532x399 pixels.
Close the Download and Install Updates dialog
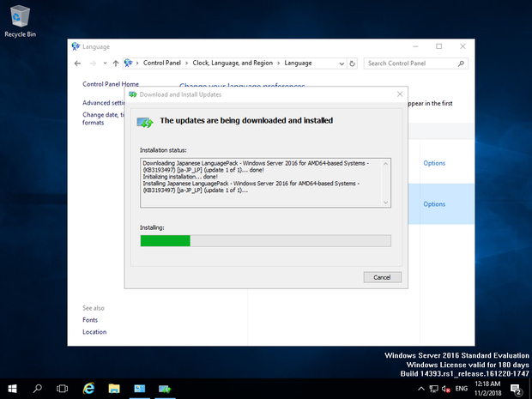click(x=400, y=94)
